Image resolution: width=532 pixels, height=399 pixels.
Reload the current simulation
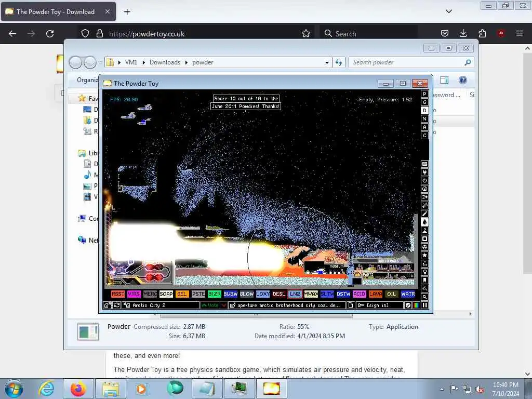[117, 305]
